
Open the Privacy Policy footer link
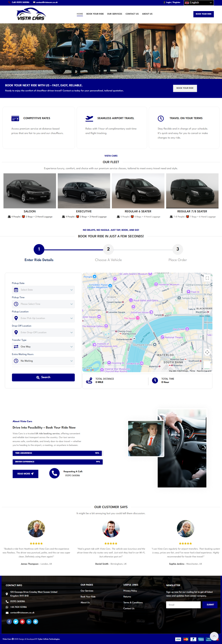pos(130,591)
